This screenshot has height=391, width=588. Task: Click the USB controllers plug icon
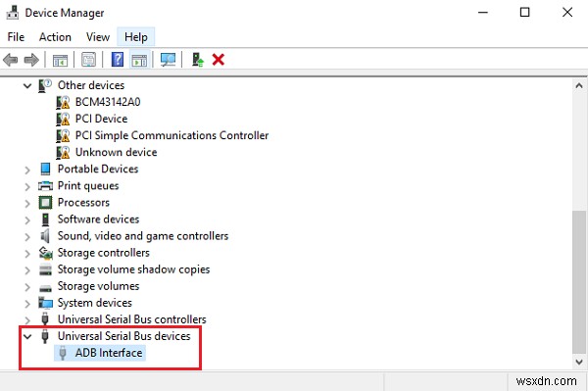coord(45,319)
